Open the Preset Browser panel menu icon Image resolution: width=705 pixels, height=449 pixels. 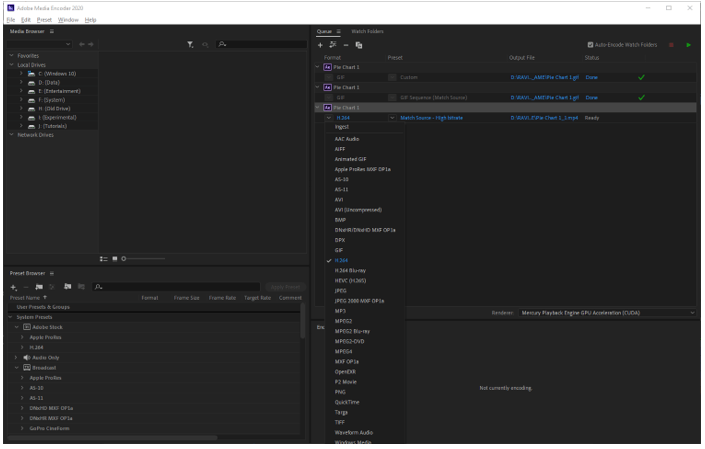[52, 273]
